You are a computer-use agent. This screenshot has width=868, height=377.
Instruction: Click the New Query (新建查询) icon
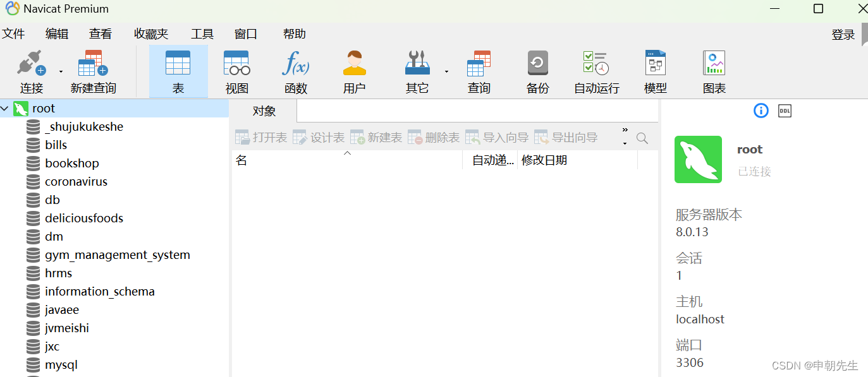click(x=93, y=63)
